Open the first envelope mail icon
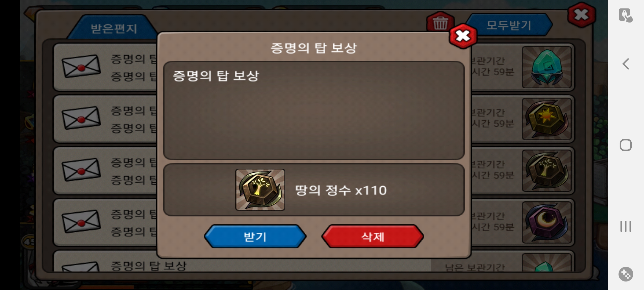Screen dimensions: 644x290 [x=81, y=66]
